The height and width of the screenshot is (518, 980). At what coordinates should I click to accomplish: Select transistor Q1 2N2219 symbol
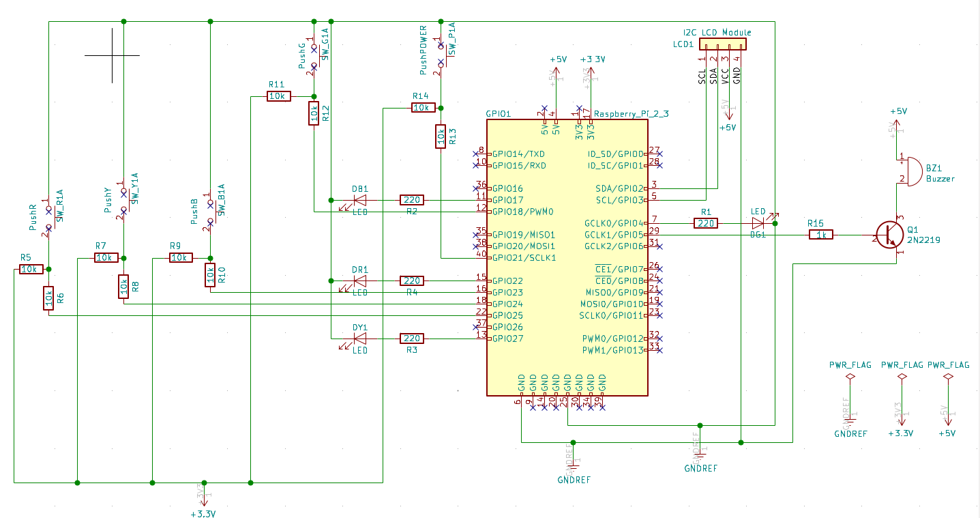889,235
